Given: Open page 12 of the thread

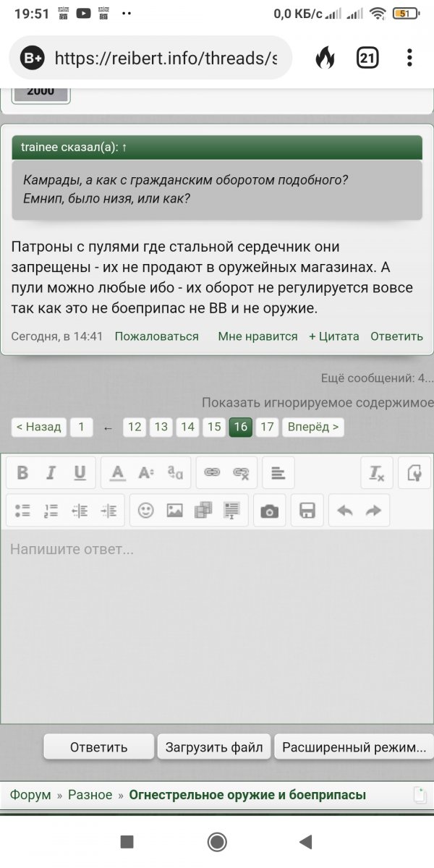Looking at the screenshot, I should (135, 427).
